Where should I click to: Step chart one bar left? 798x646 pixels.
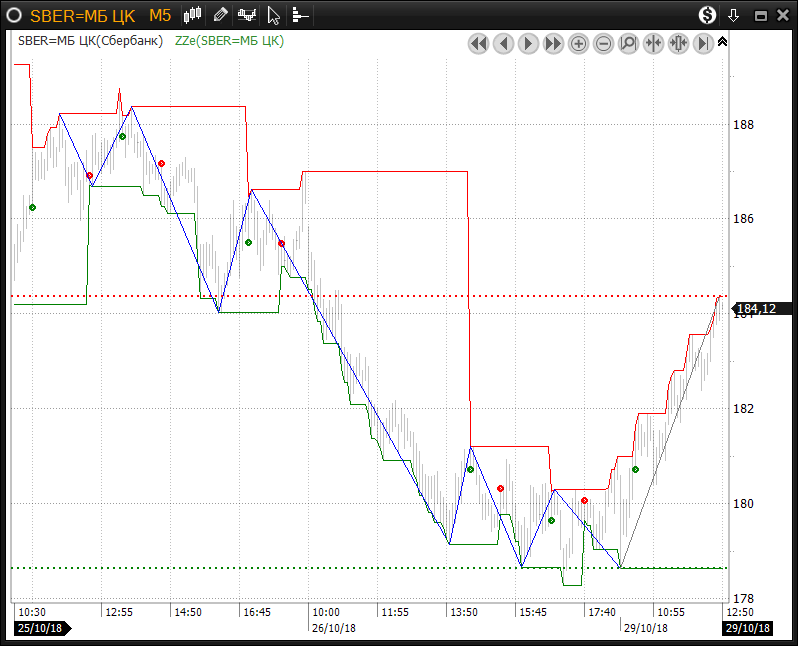pos(503,43)
